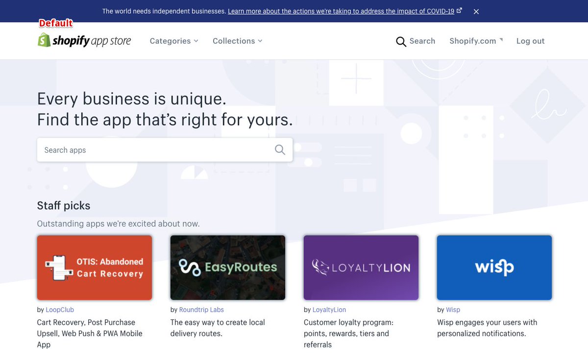Click 'Customer loyalty program' description text
This screenshot has width=588, height=364.
click(349, 334)
